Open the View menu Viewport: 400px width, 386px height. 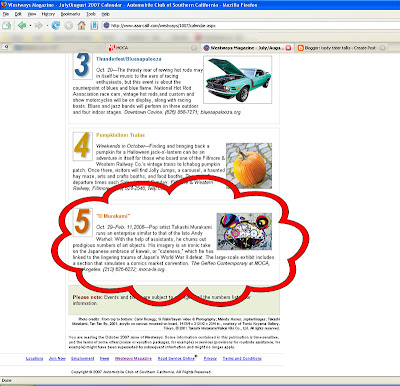(32, 14)
